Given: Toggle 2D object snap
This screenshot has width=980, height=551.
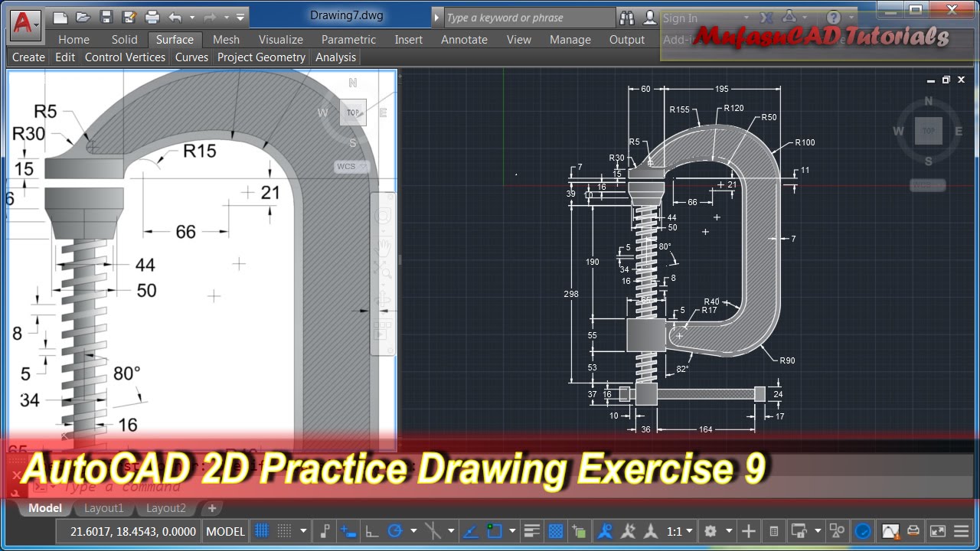Looking at the screenshot, I should (x=494, y=531).
